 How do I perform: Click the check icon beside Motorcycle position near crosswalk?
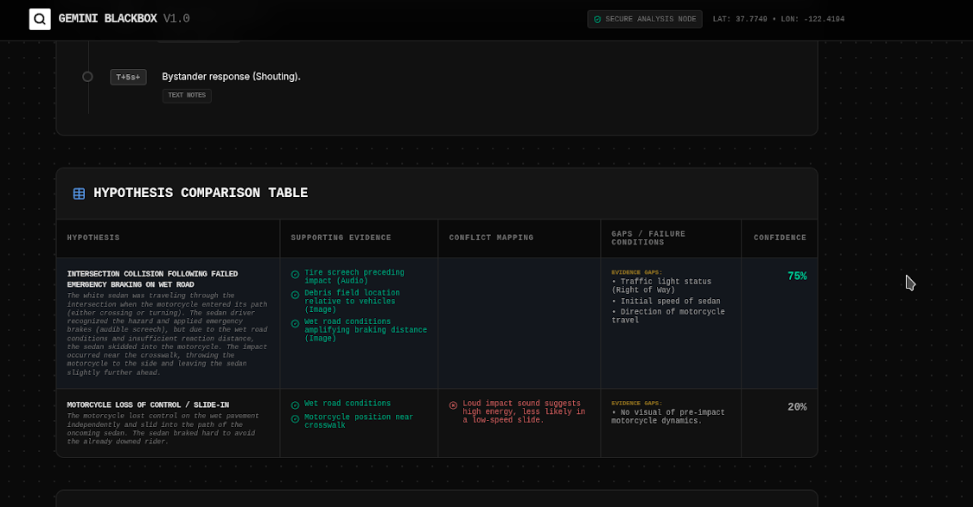pyautogui.click(x=295, y=419)
